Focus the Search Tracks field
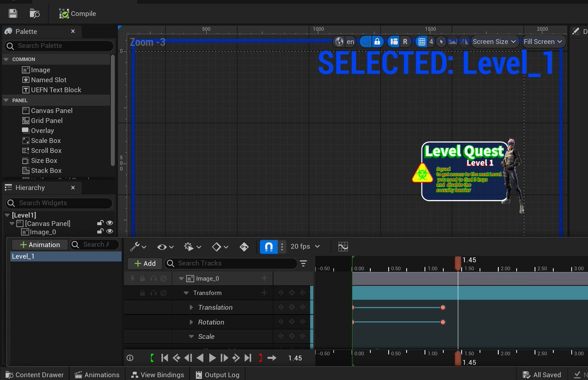588x380 pixels. click(231, 263)
